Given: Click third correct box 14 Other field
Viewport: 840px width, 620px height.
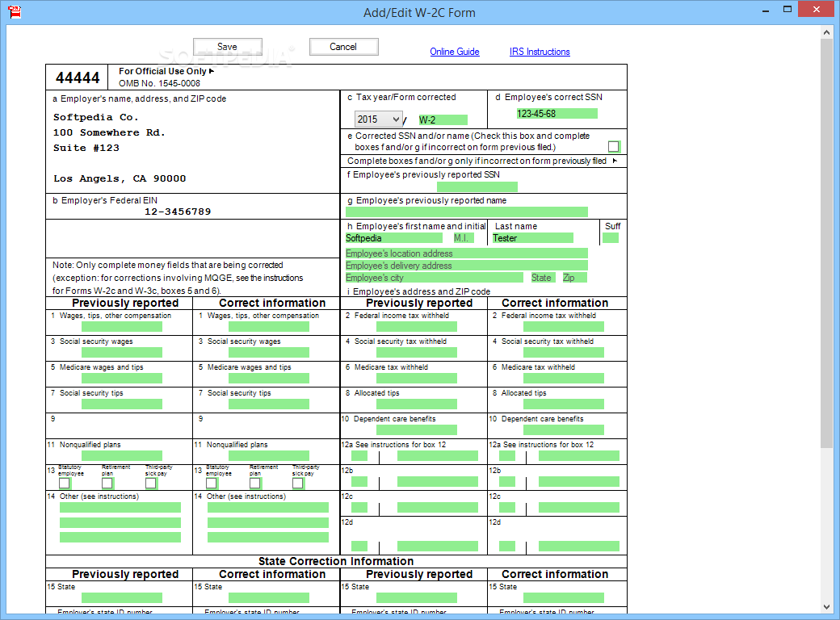Looking at the screenshot, I should 268,537.
